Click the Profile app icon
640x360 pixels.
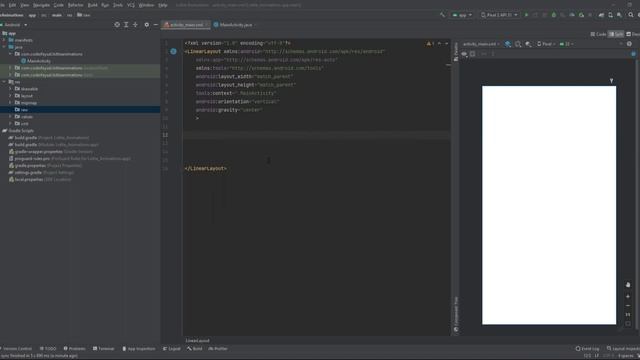pyautogui.click(x=572, y=15)
